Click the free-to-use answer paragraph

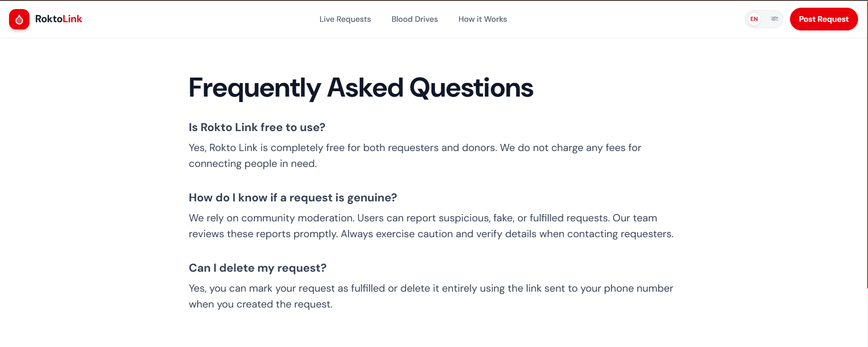tap(414, 155)
